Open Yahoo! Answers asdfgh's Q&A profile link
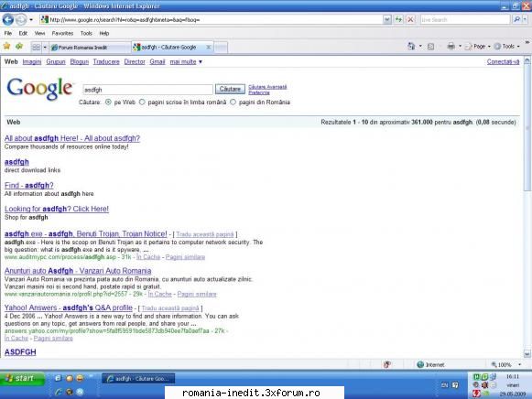The height and width of the screenshot is (399, 532). (x=68, y=307)
